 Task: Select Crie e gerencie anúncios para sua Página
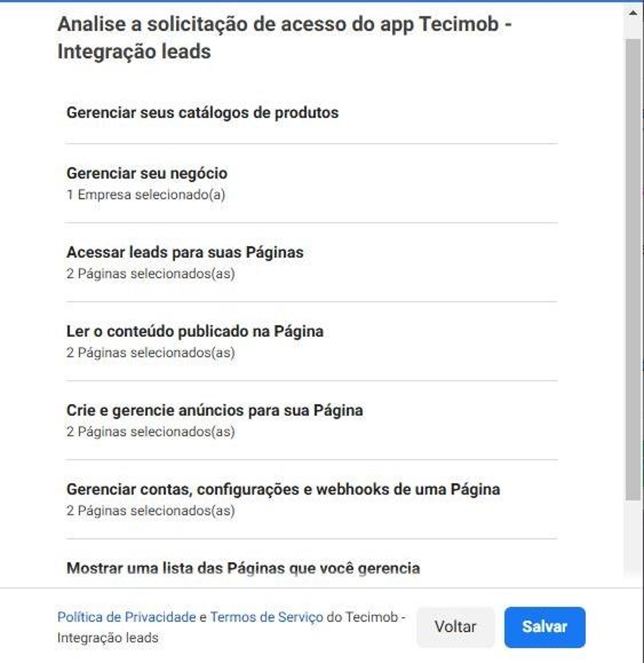[214, 410]
